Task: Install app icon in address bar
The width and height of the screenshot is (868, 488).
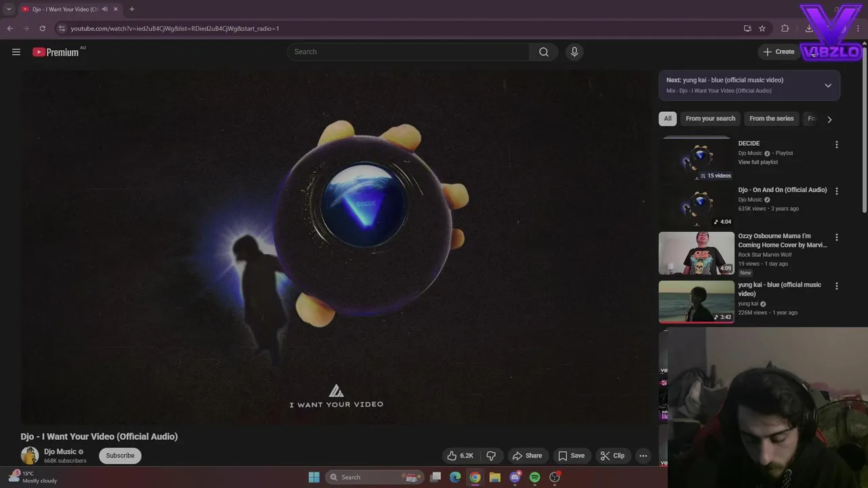Action: pos(747,28)
